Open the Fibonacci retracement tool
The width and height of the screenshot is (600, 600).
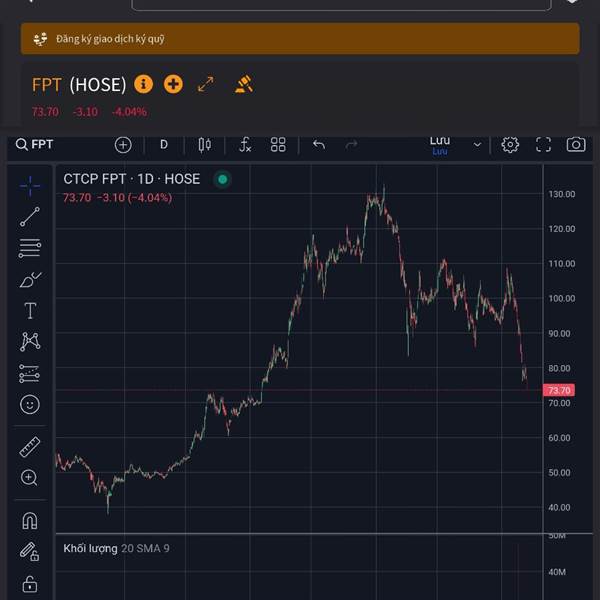coord(30,248)
